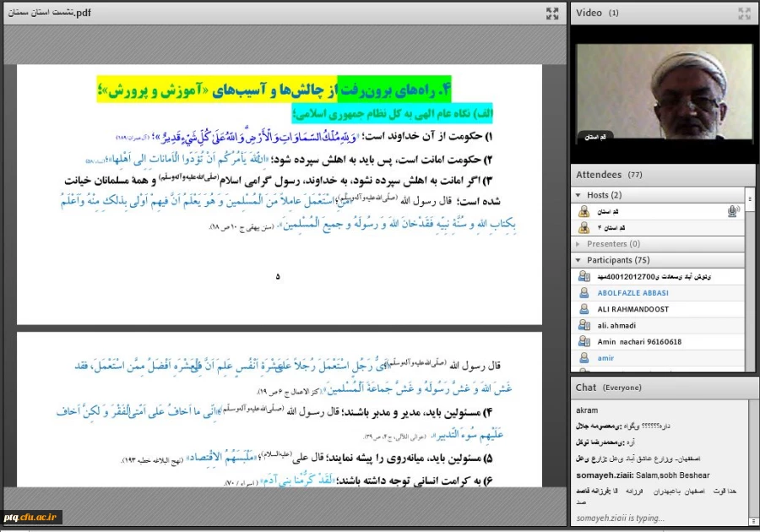Click the avatar icon beside ali. ahmadi

click(584, 325)
